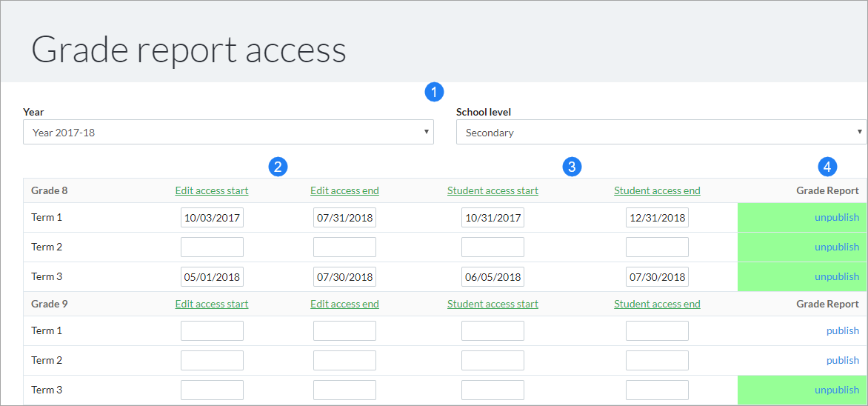Click Grade 9 Edit access end header link

[344, 304]
